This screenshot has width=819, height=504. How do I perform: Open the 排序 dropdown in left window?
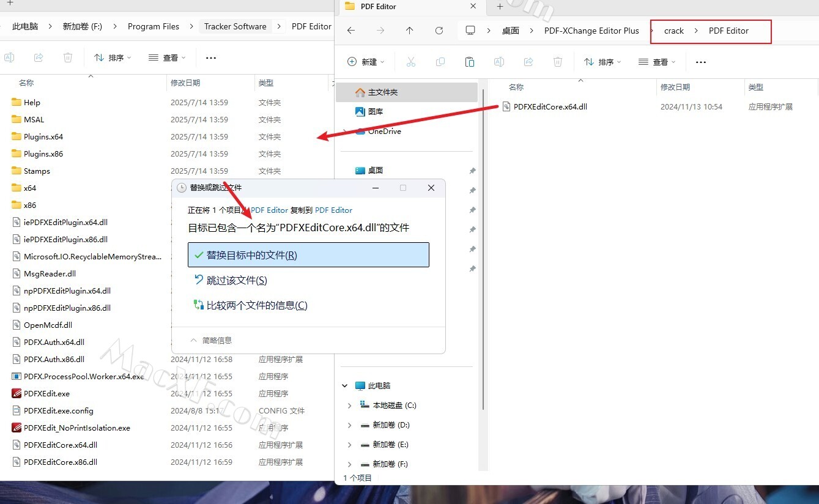pyautogui.click(x=113, y=57)
